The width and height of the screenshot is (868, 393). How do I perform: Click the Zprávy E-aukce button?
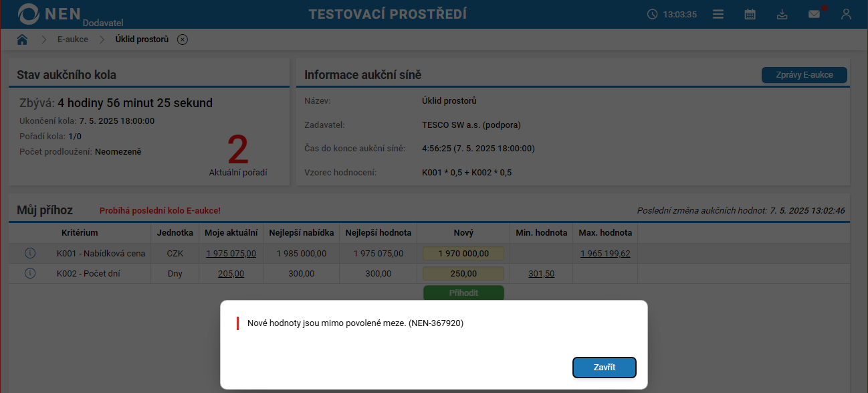pyautogui.click(x=804, y=75)
